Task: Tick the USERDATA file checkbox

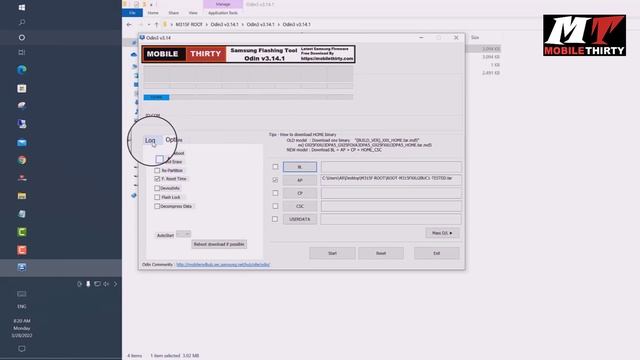Action: [275, 219]
